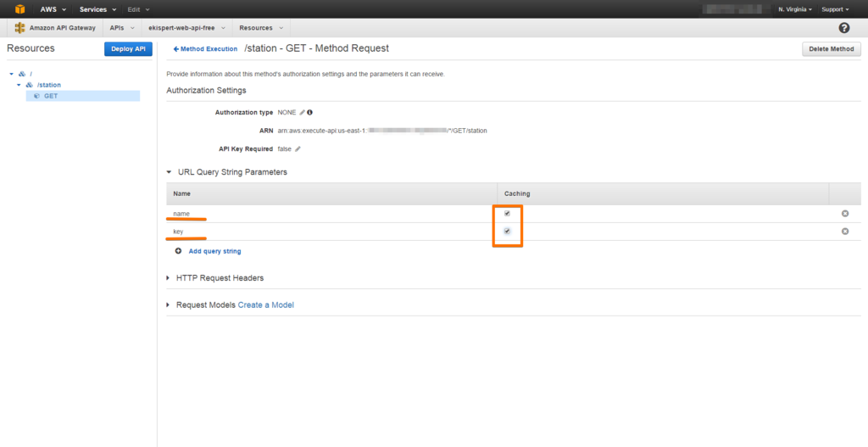Edit API Key Required with the pencil icon

(298, 149)
